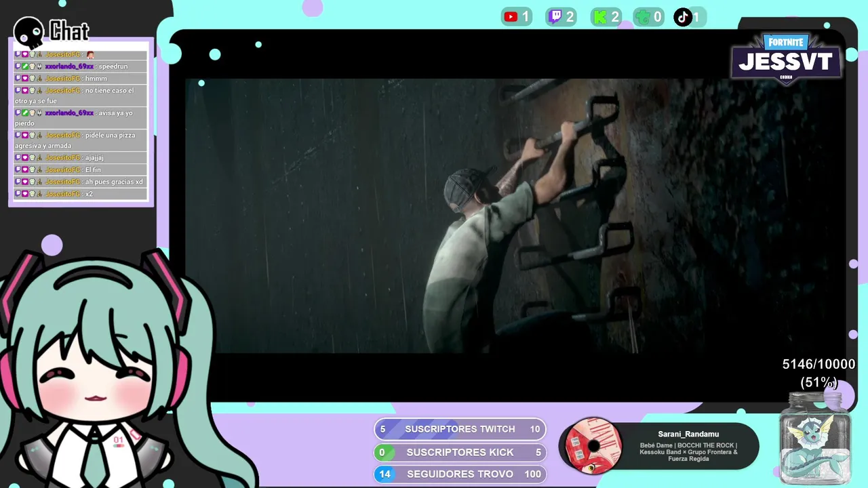
Task: Click the Kick subscribers current count '0'
Action: 382,452
